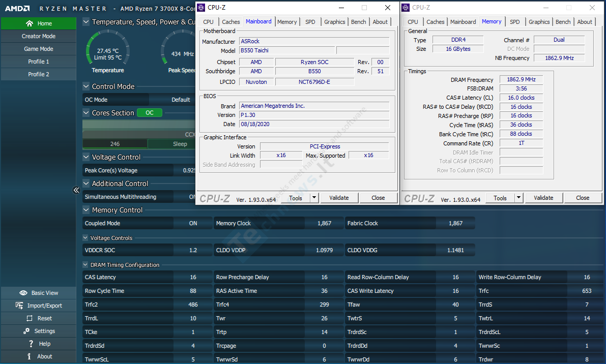Click the CAS Latency value 16

click(193, 277)
